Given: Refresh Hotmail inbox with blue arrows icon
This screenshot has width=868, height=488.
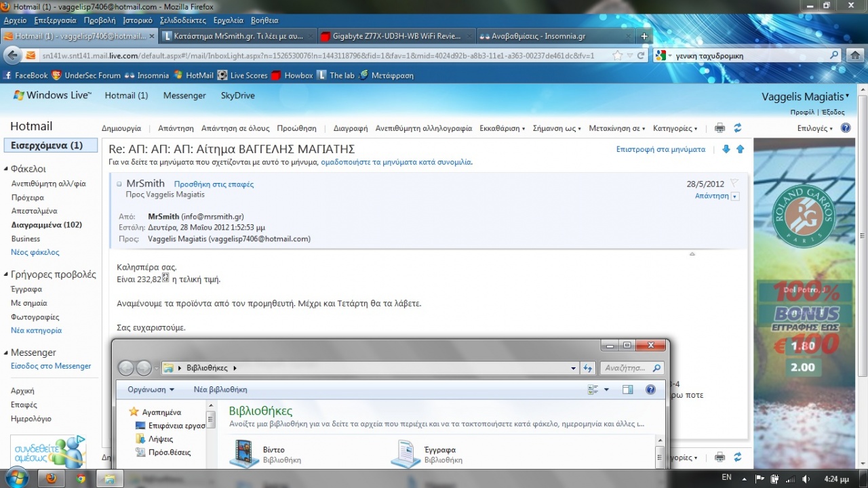Looking at the screenshot, I should point(738,128).
